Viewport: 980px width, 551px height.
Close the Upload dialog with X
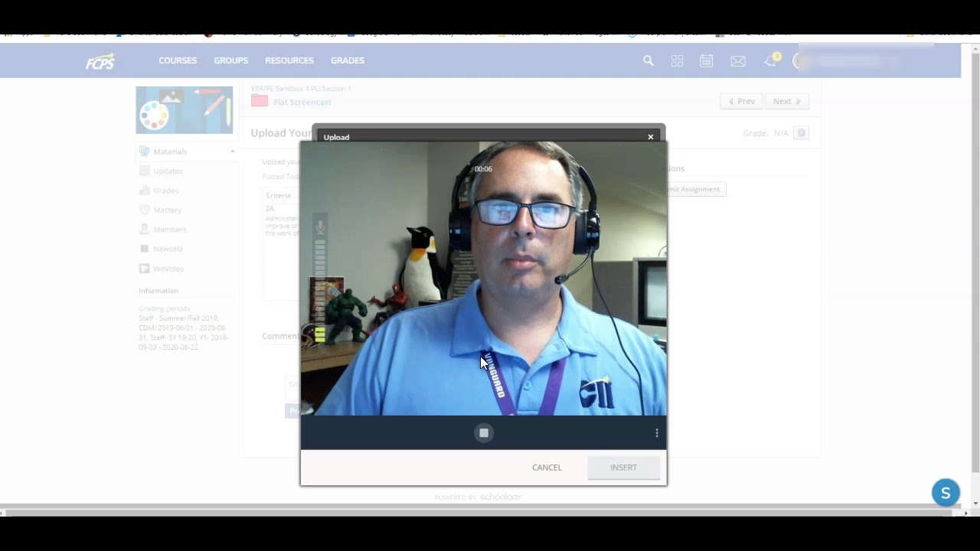click(651, 137)
